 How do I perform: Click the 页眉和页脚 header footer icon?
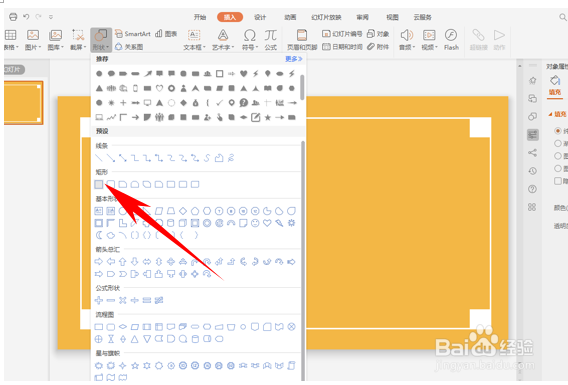coord(302,39)
